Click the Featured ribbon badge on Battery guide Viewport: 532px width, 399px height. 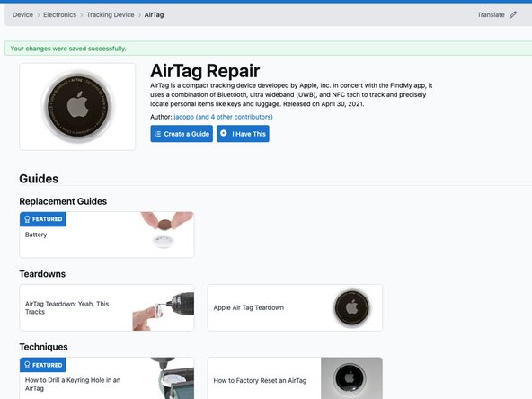tap(43, 219)
